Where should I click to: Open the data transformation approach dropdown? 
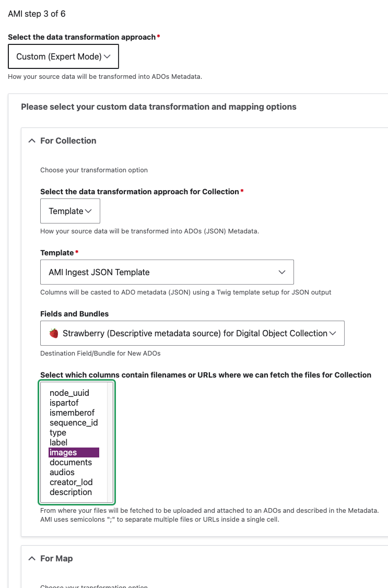click(x=63, y=56)
